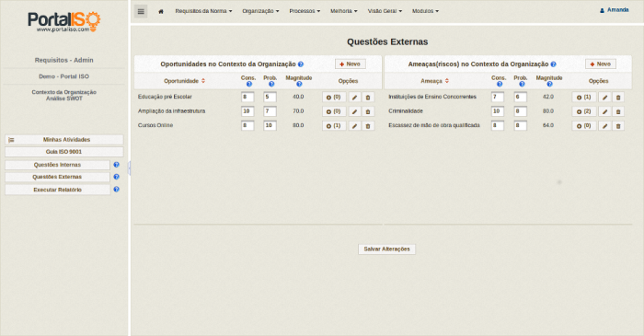The image size is (644, 336).
Task: Edit the Cursos Online row
Action: (355, 126)
